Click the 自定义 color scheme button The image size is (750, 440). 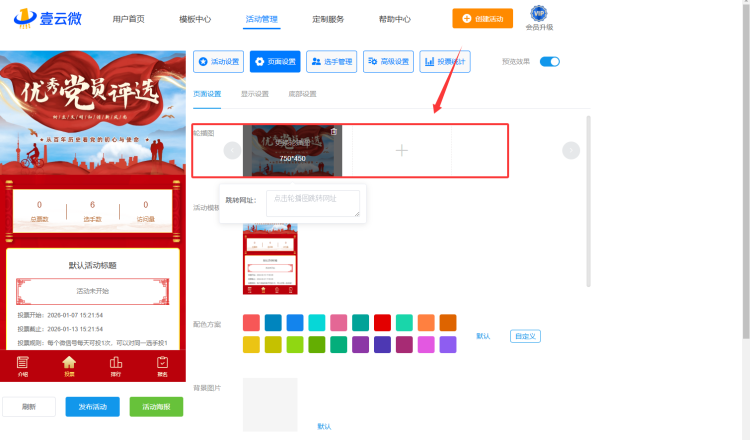coord(525,336)
